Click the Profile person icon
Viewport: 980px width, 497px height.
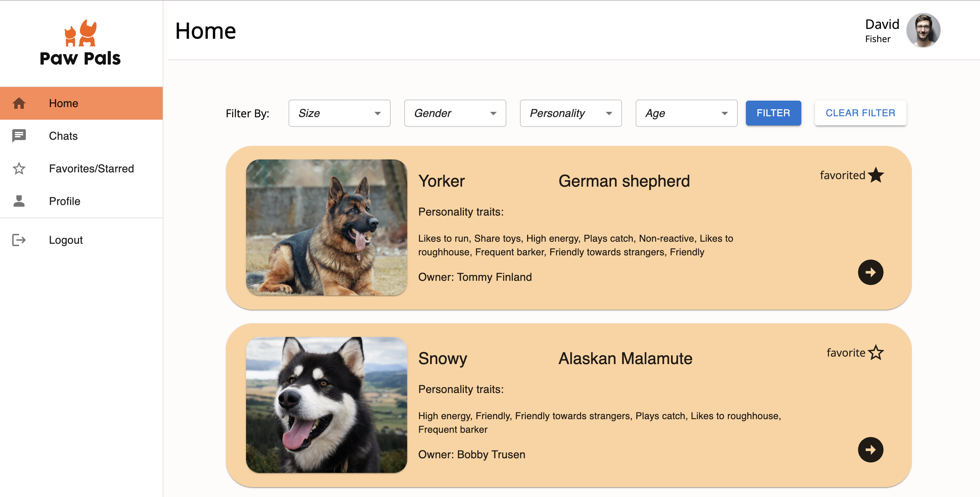click(x=19, y=201)
